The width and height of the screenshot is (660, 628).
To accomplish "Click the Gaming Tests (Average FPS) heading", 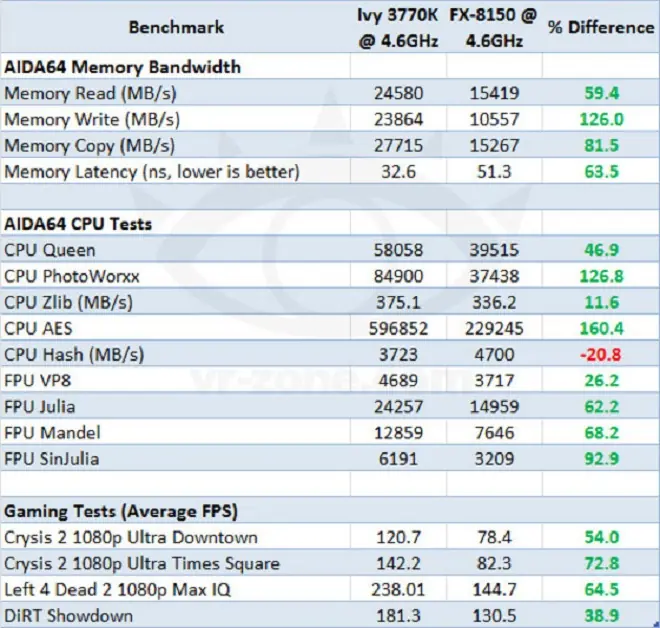I will click(121, 511).
